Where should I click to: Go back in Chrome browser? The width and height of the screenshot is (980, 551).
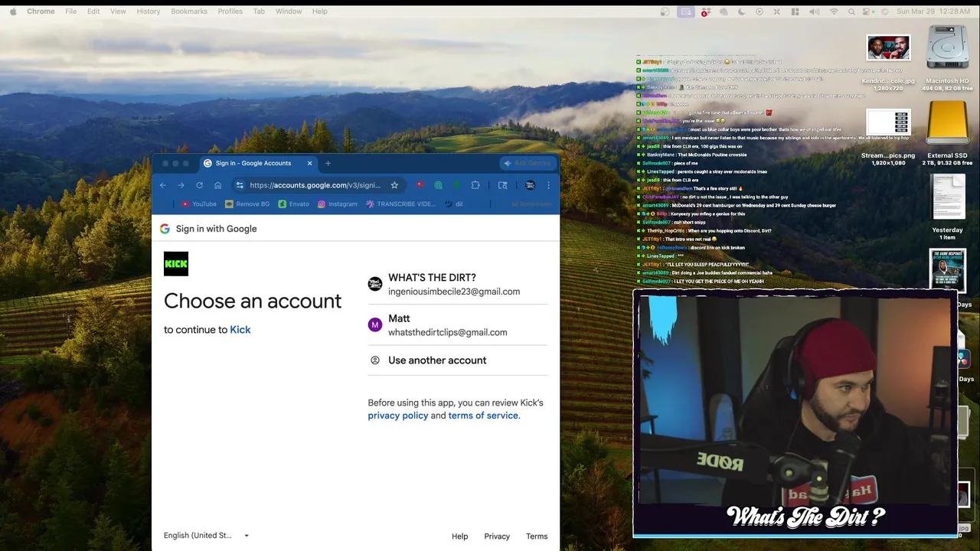[162, 185]
